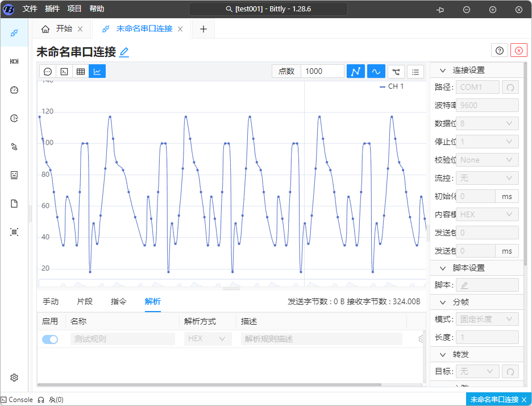This screenshot has height=406, width=532.
Task: Toggle the 测试规则 enable switch
Action: 50,339
